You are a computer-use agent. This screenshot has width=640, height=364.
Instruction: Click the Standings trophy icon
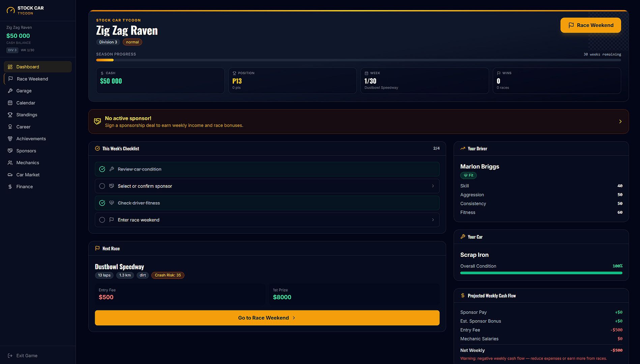(10, 115)
